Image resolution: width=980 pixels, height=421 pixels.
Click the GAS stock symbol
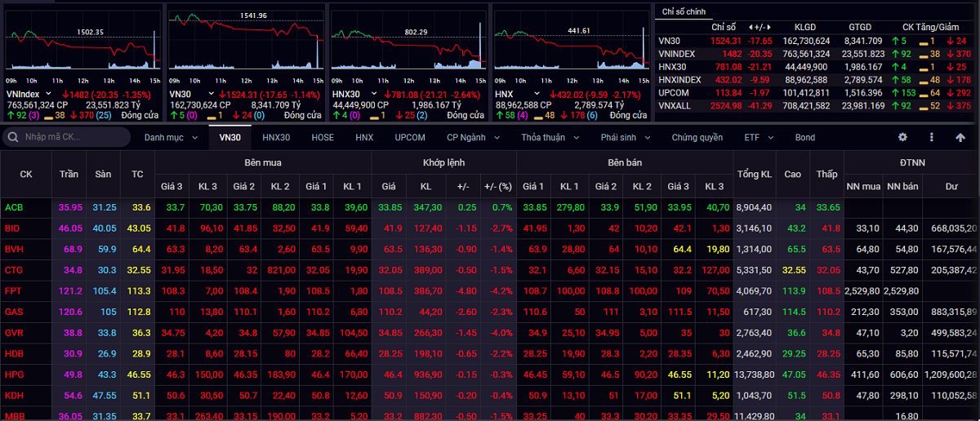[x=14, y=311]
